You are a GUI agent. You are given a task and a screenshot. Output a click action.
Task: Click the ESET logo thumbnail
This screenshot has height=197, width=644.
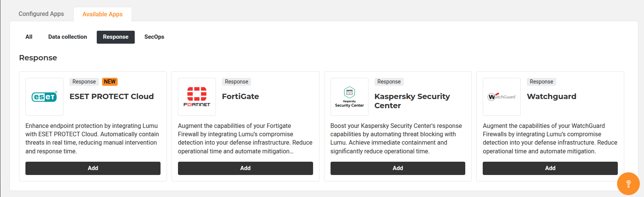pyautogui.click(x=44, y=97)
